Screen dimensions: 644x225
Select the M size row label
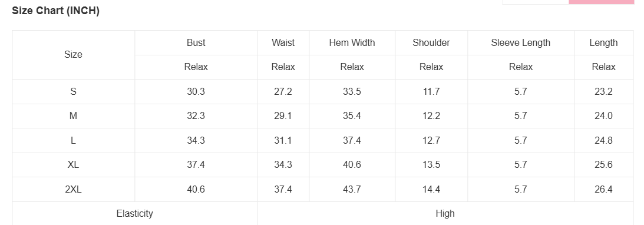coord(73,116)
